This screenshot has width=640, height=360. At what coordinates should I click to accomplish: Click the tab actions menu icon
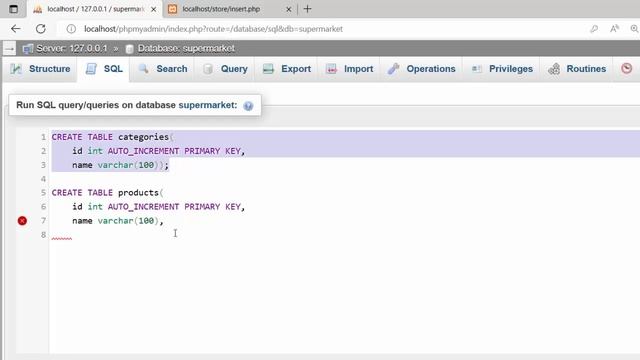pyautogui.click(x=13, y=9)
